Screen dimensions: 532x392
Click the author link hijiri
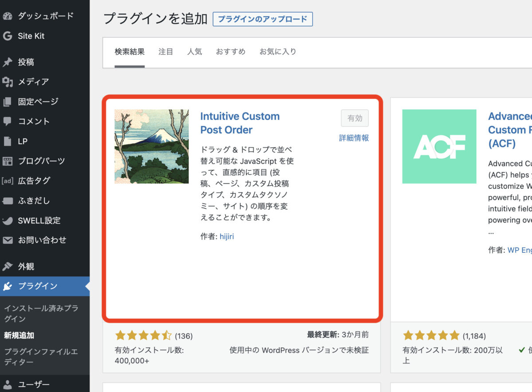(x=227, y=236)
